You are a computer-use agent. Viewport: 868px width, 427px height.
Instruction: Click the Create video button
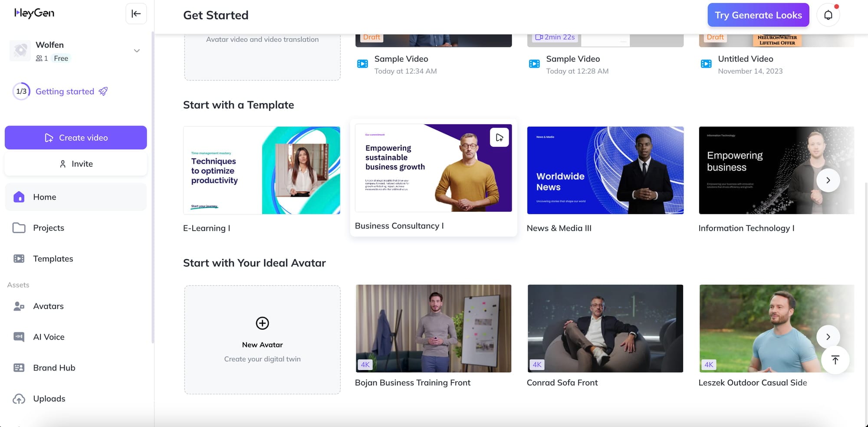point(76,138)
